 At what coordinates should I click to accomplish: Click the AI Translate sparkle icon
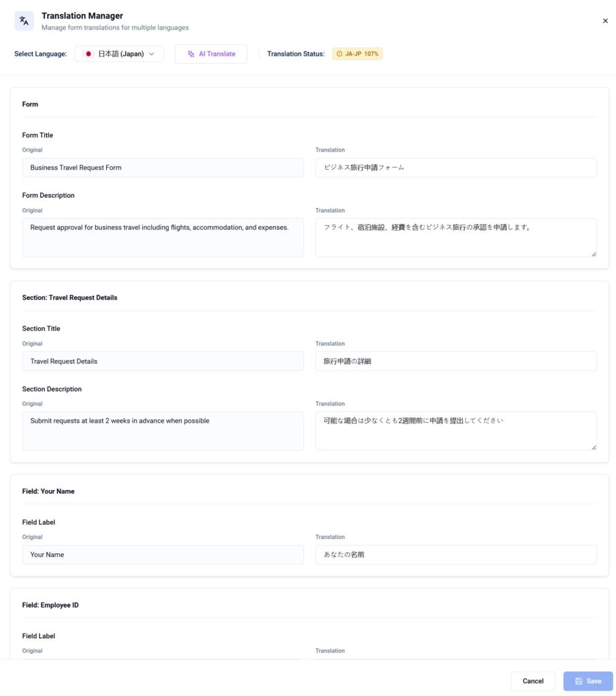pyautogui.click(x=191, y=54)
